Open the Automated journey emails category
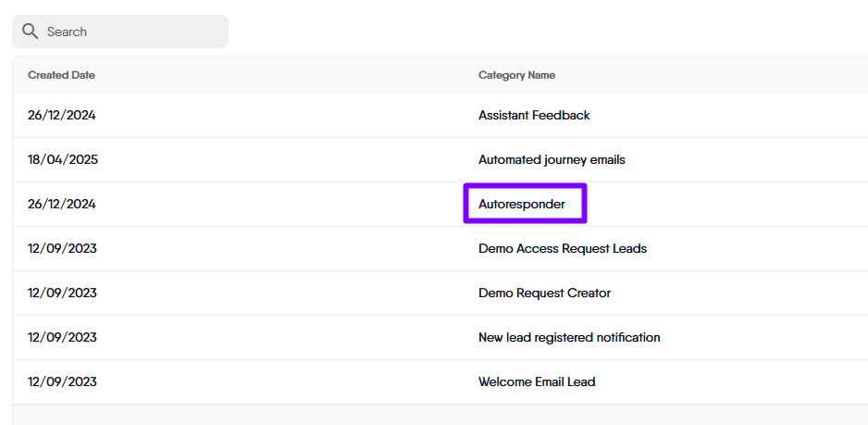 coord(552,160)
